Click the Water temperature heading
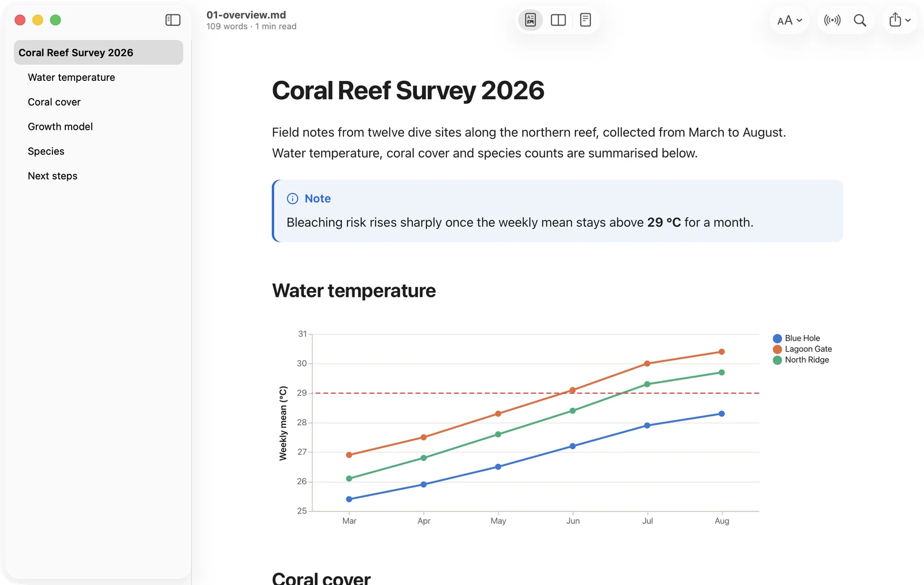This screenshot has width=924, height=585. click(353, 290)
